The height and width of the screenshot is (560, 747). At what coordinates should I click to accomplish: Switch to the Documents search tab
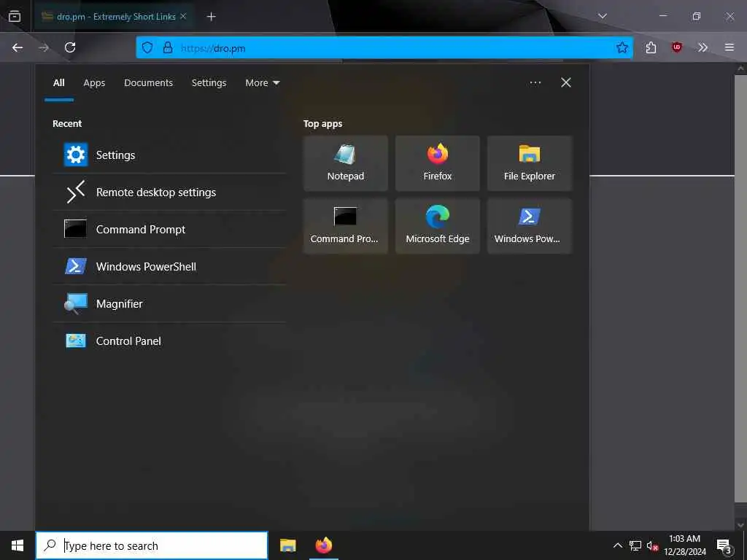148,83
